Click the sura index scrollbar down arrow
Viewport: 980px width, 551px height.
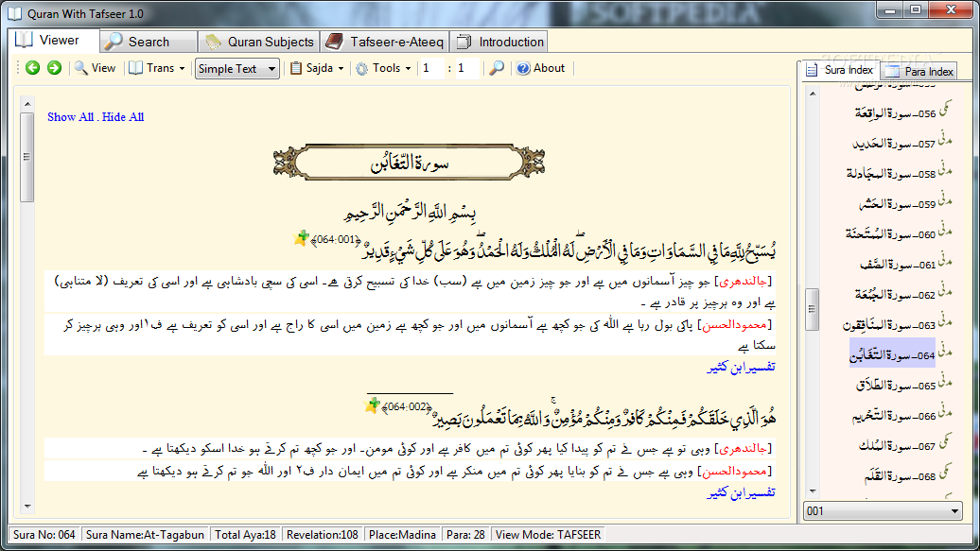tap(813, 491)
